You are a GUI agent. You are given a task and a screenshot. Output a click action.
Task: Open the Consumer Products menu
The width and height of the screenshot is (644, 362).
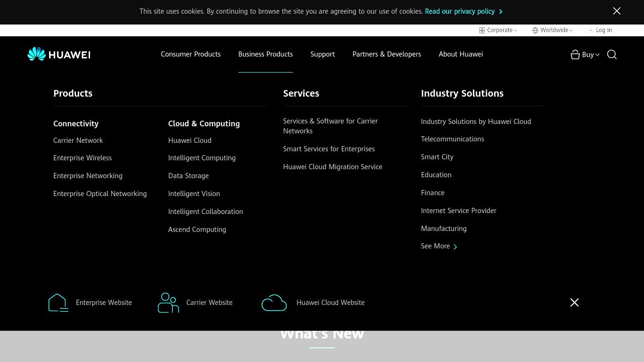(190, 54)
